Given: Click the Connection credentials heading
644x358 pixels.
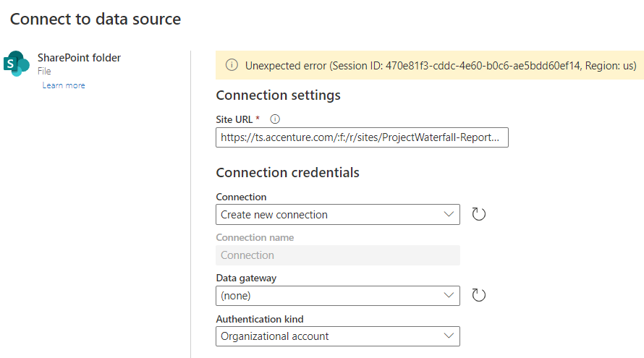Looking at the screenshot, I should 287,172.
